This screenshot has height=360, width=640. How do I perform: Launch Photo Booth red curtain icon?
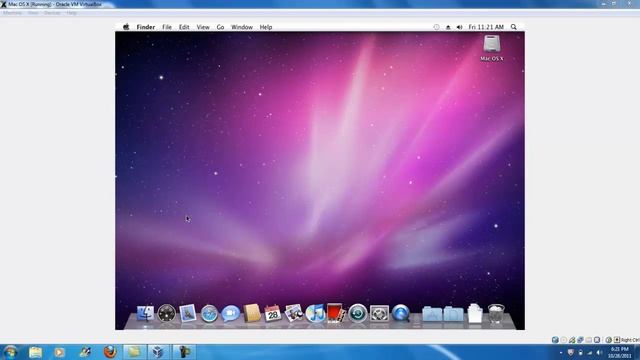click(336, 313)
